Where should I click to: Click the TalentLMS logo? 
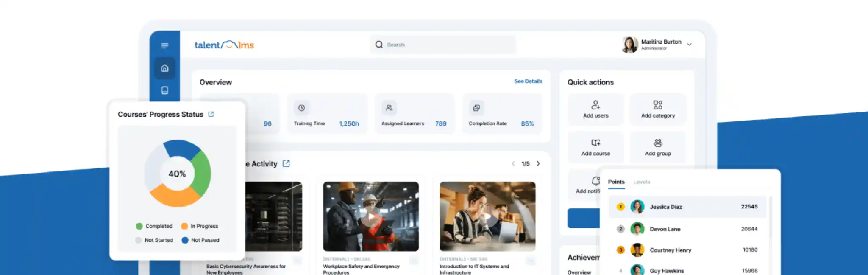(x=224, y=45)
